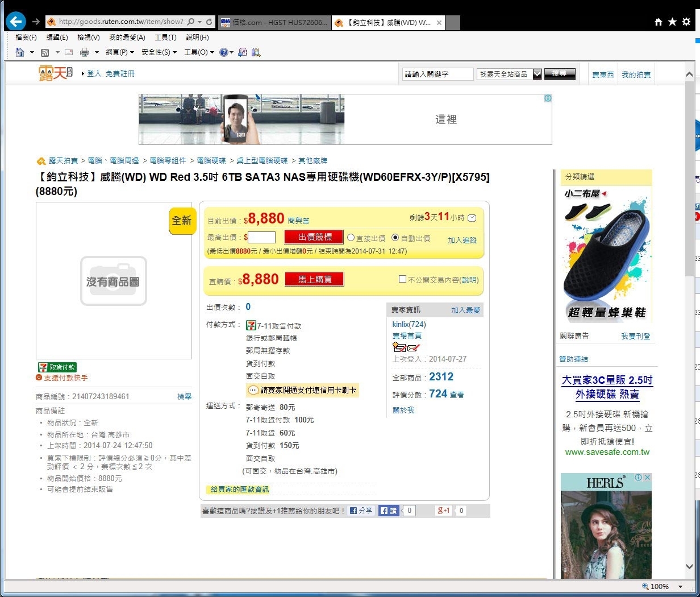The image size is (700, 597).
Task: Open Favorites star icon at top right
Action: (x=672, y=22)
